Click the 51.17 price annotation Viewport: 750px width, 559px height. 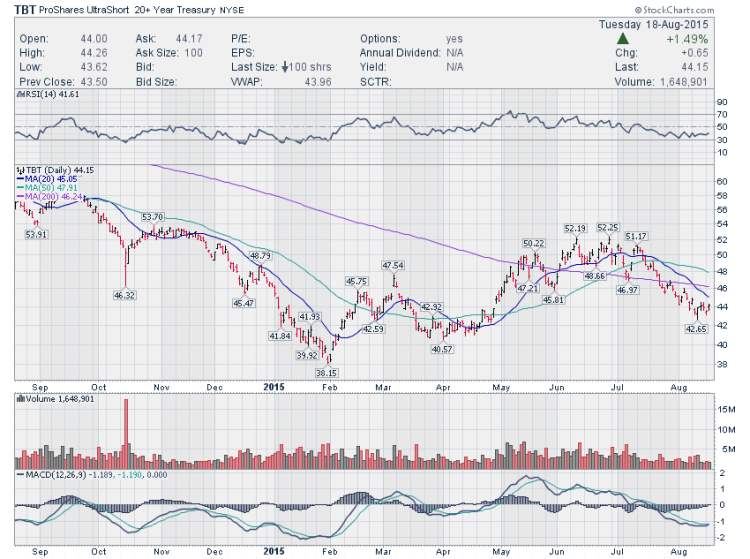coord(636,236)
